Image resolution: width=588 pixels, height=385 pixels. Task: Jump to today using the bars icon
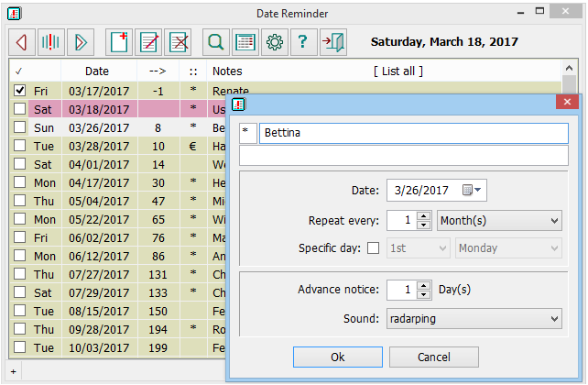pyautogui.click(x=51, y=42)
